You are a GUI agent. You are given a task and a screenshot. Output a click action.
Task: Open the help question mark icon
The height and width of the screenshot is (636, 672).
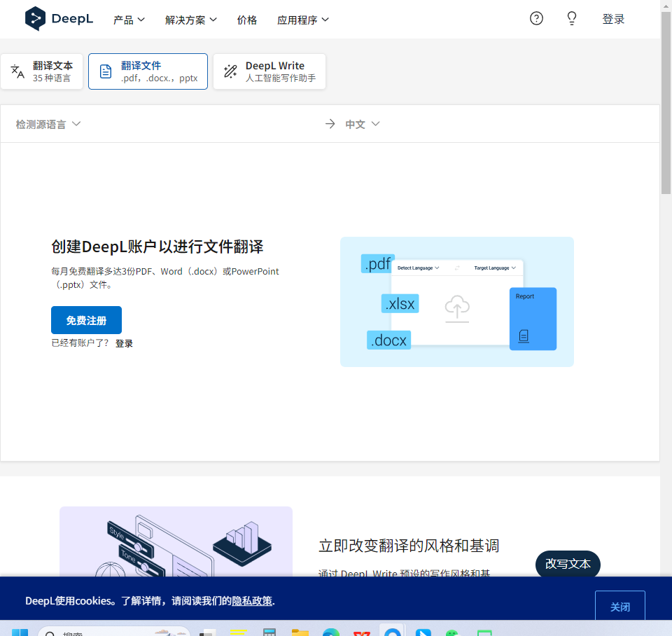point(536,18)
